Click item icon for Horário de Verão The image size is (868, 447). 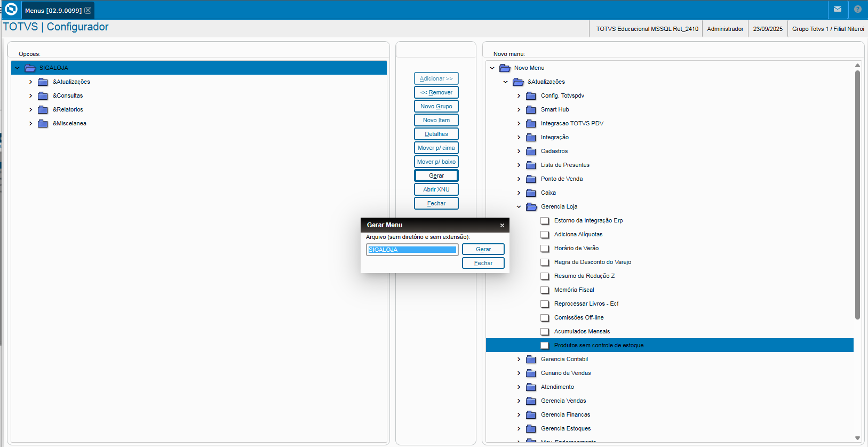545,249
